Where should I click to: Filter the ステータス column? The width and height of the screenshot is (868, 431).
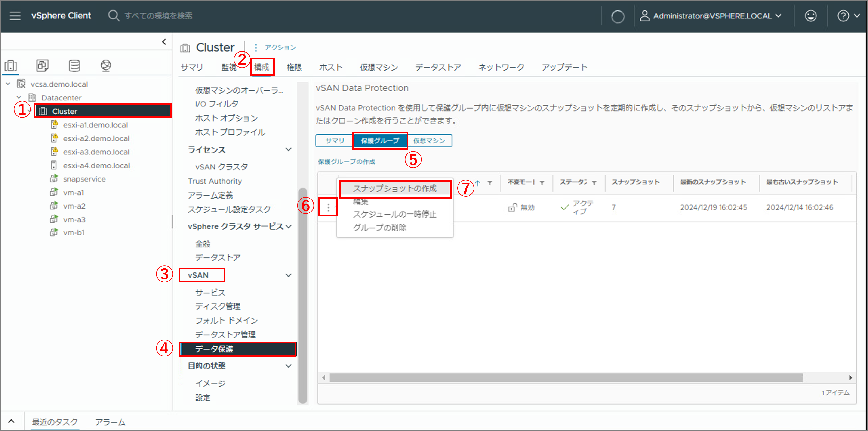tap(594, 183)
